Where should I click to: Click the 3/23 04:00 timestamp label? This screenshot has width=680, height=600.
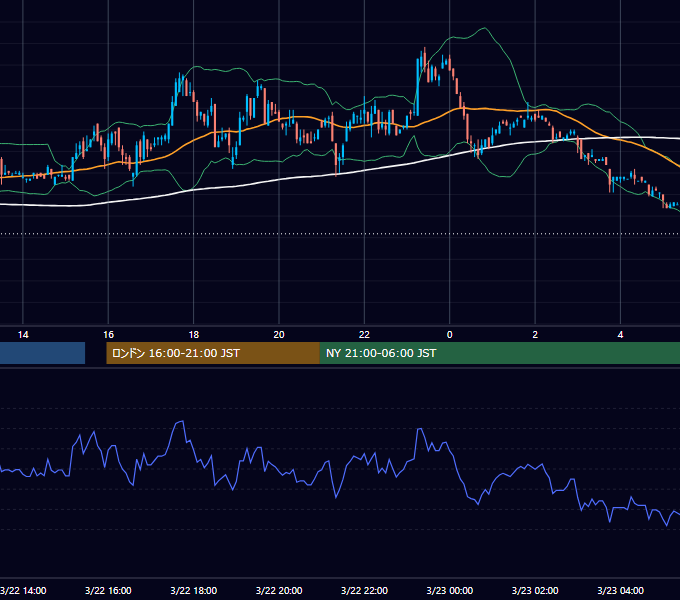coord(621,590)
